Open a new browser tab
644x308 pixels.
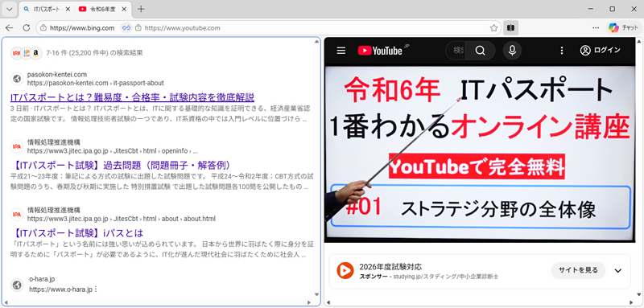point(141,9)
